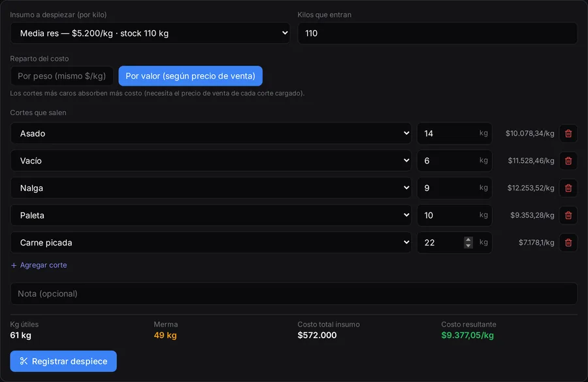Select the '$12.253,52/kg' Nalga cost
588x382 pixels.
click(x=531, y=188)
